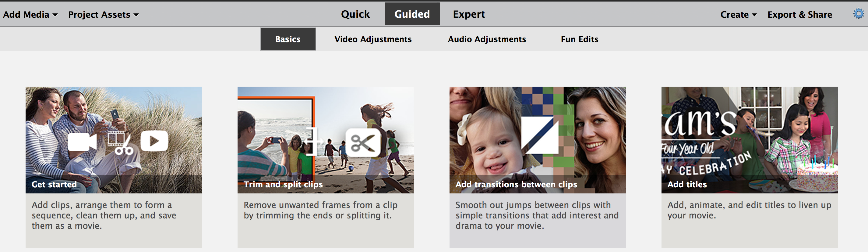Click Export & Share button

point(799,15)
